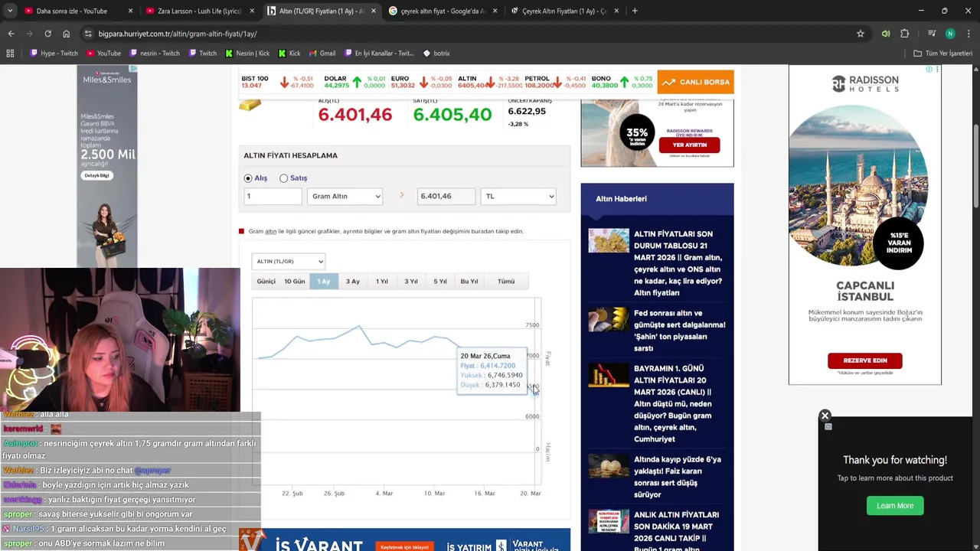Open the Hype - Twitch bookmark
The image size is (980, 551).
click(x=54, y=54)
